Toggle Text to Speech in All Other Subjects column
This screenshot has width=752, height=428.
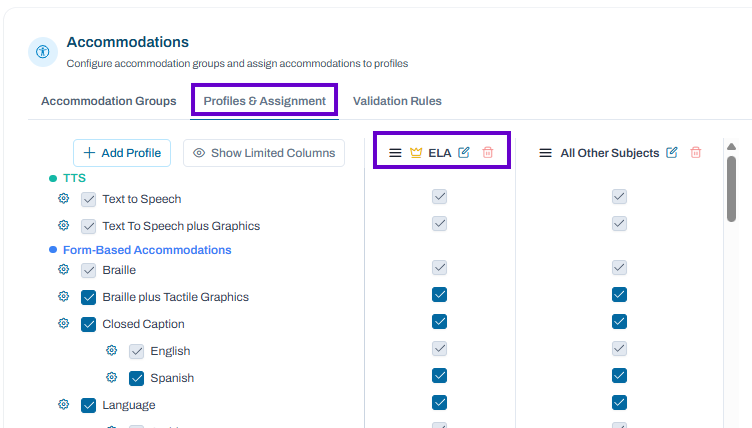click(x=619, y=196)
